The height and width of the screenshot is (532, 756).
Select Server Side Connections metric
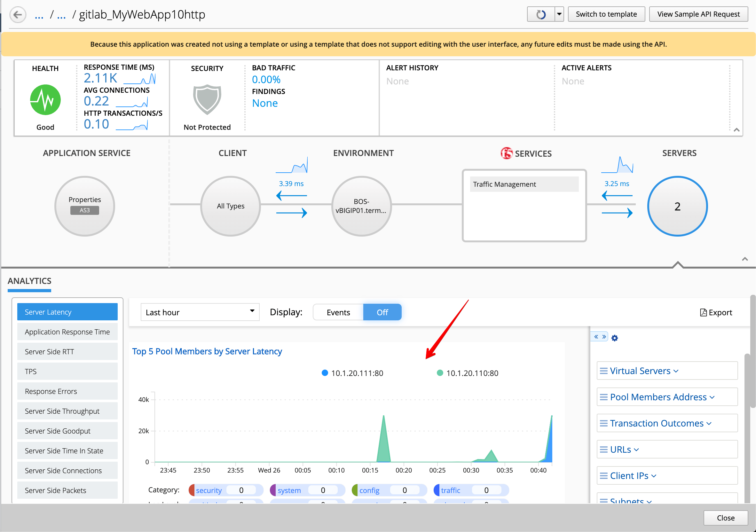click(x=67, y=471)
